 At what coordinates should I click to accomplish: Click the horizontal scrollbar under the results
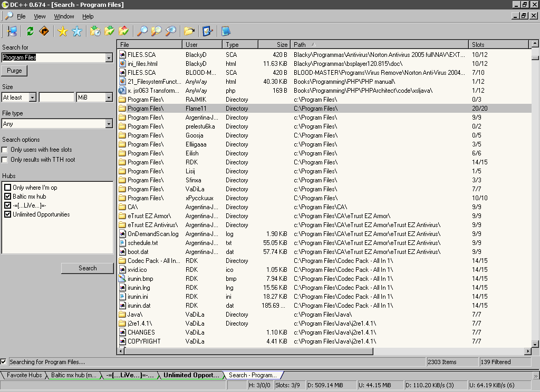click(448, 351)
